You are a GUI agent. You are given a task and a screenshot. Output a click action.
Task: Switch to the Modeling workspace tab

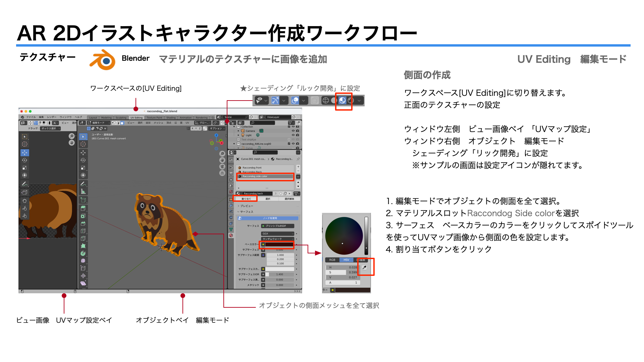[106, 118]
